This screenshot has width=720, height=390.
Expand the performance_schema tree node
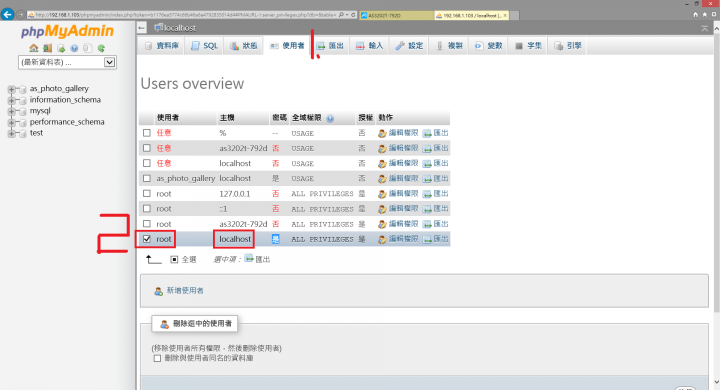tap(11, 122)
